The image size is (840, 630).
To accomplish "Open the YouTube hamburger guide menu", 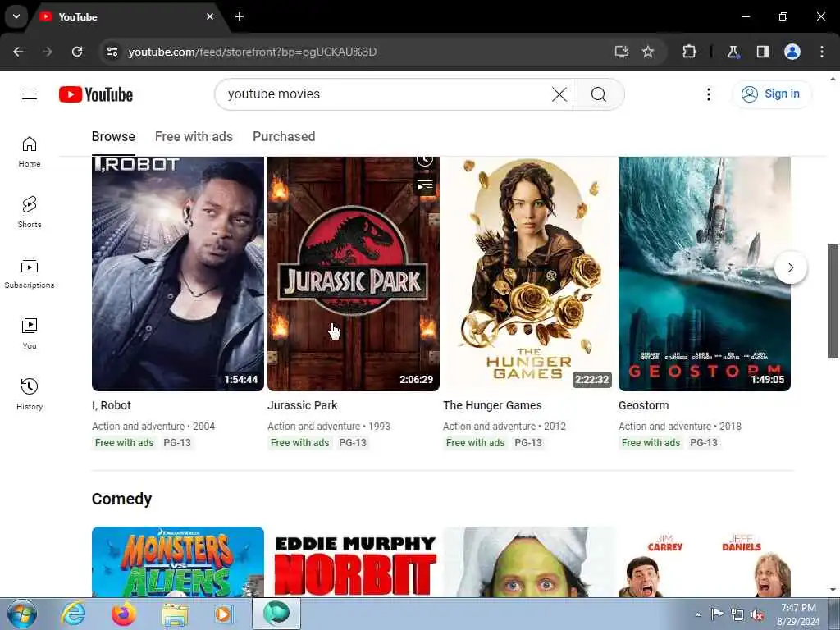I will 30,94.
